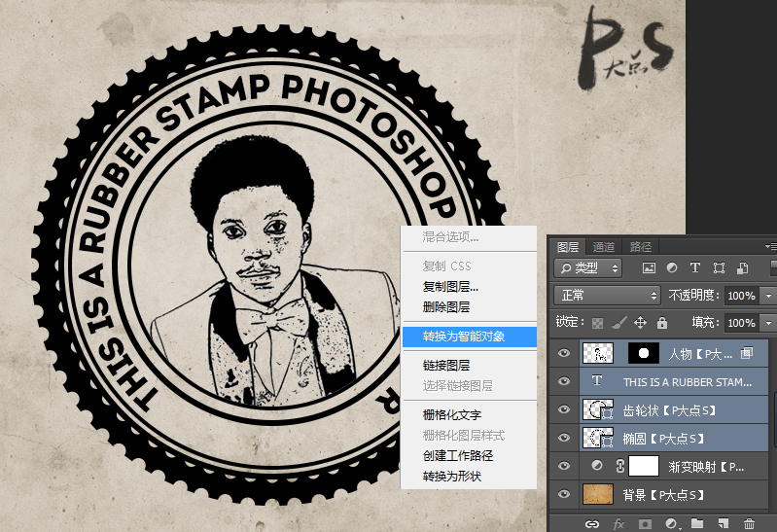
Task: Lock transparent pixels icon
Action: [x=598, y=323]
